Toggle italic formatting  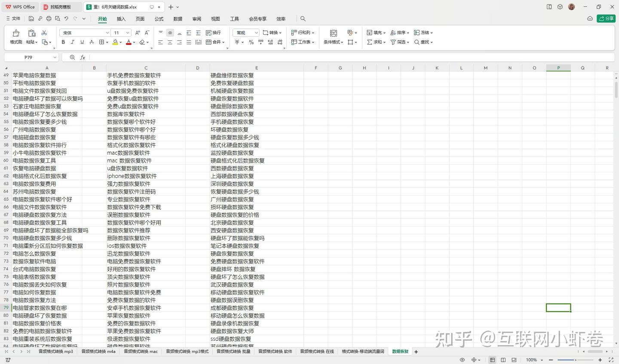tap(72, 42)
